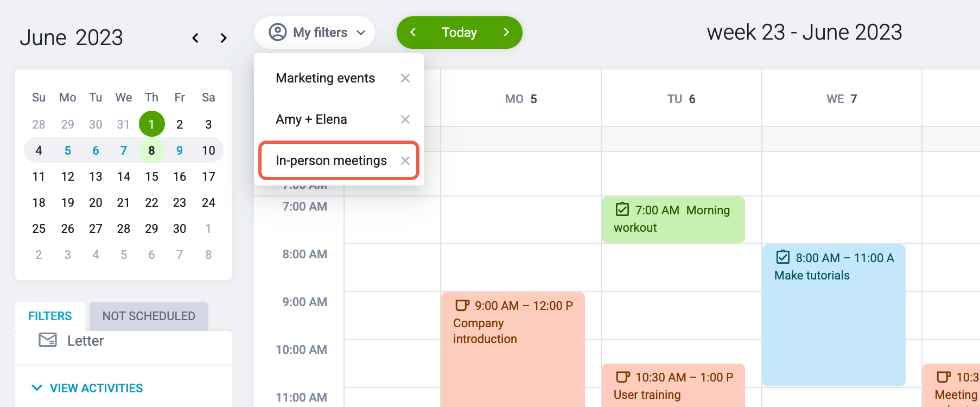Click the My filters user icon
Viewport: 980px width, 407px height.
tap(277, 33)
